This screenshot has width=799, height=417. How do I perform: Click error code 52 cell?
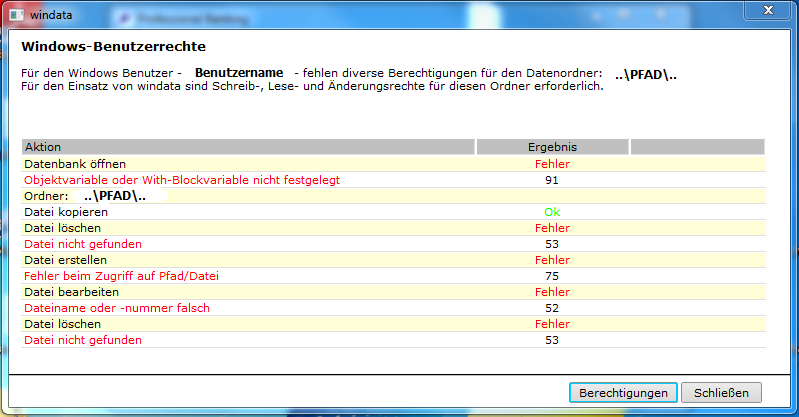tap(552, 308)
